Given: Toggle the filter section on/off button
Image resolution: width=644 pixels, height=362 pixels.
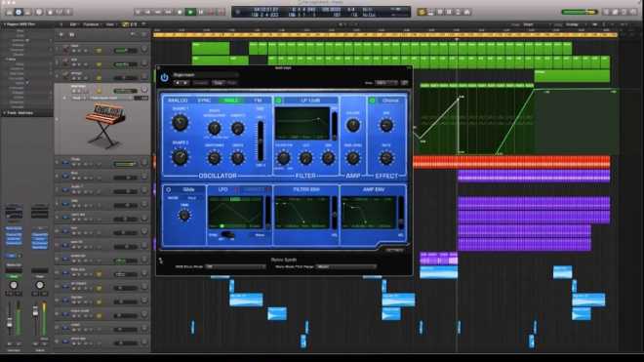Looking at the screenshot, I should [x=278, y=101].
